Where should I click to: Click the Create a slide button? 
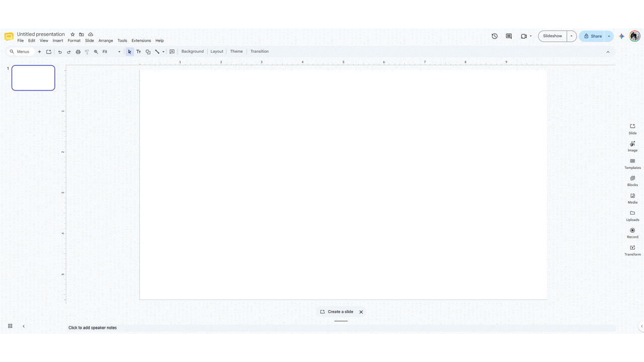(337, 312)
